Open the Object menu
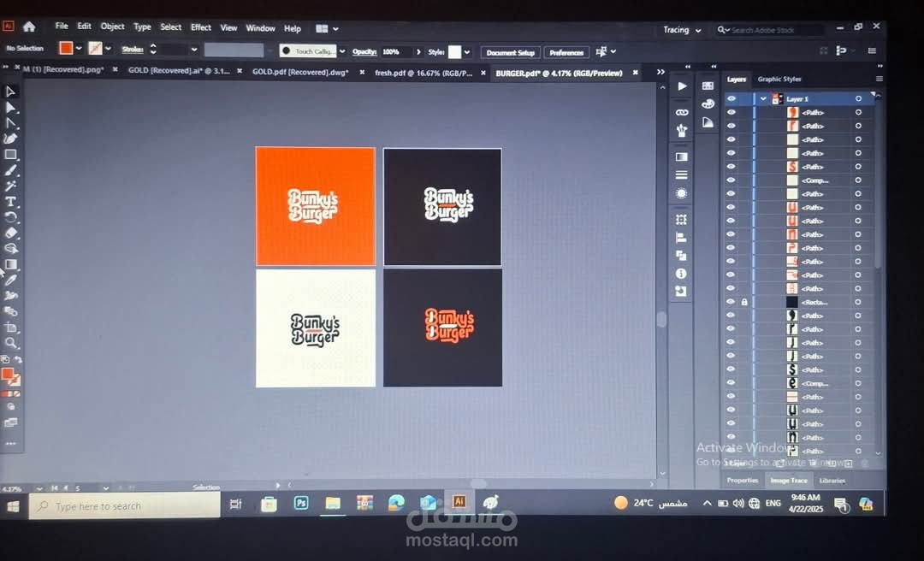 click(x=112, y=27)
